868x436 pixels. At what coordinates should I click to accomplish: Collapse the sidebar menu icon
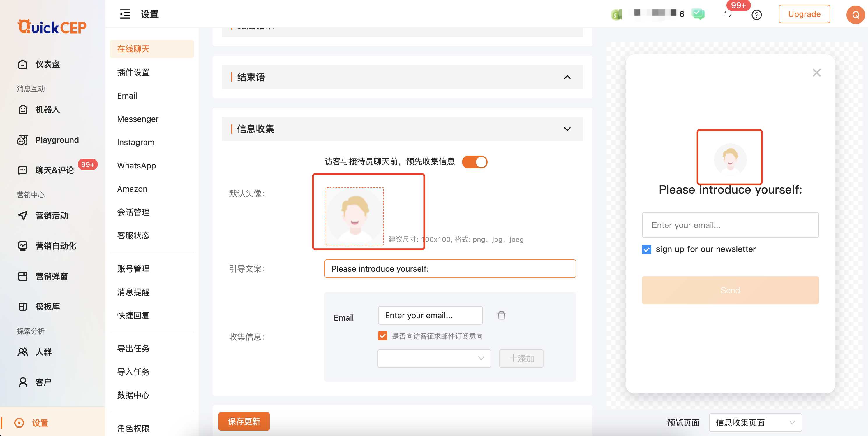(125, 14)
